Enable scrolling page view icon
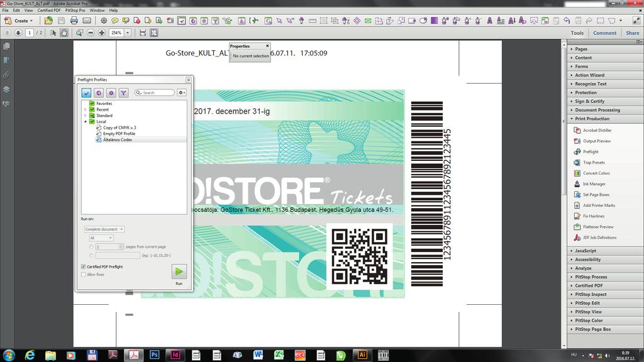The height and width of the screenshot is (362, 644). (143, 33)
